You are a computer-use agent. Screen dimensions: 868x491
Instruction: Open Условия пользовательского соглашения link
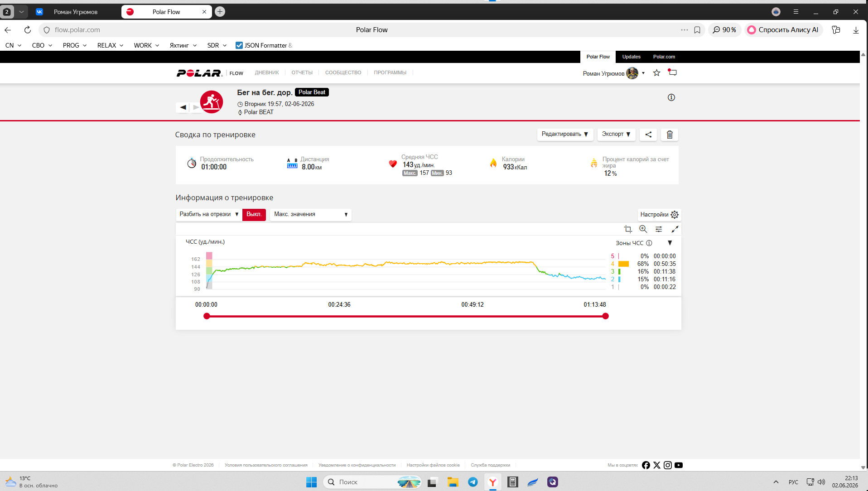pyautogui.click(x=266, y=465)
